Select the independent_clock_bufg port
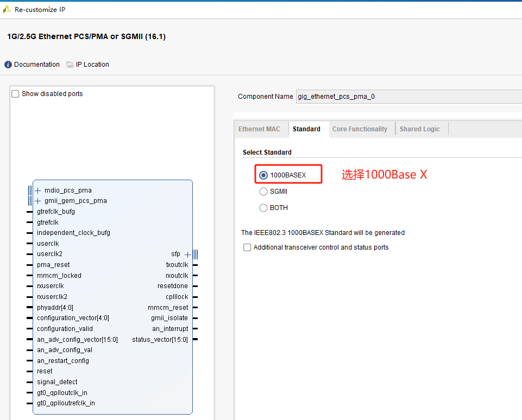The height and width of the screenshot is (420, 522). point(73,233)
